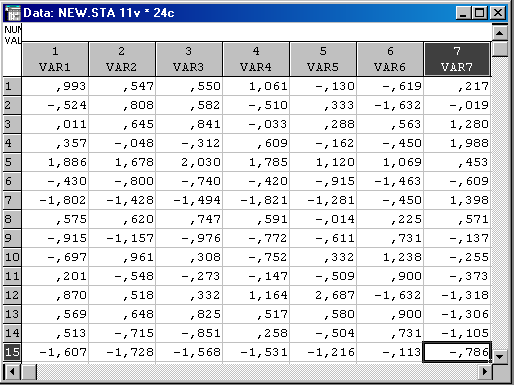Click cell value -1,157 in VAR2

(x=122, y=238)
